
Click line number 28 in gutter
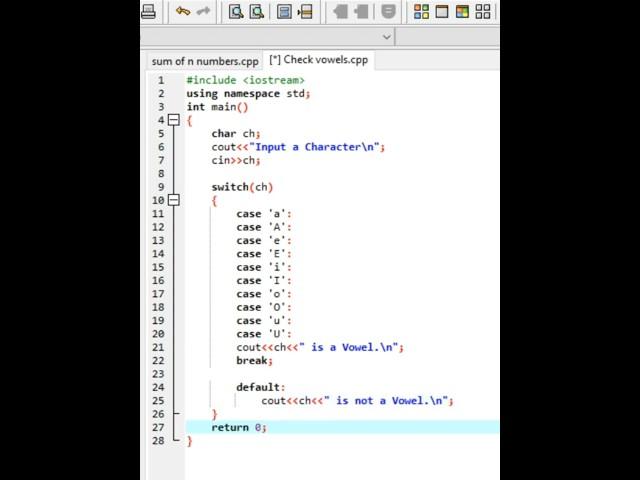coord(158,441)
